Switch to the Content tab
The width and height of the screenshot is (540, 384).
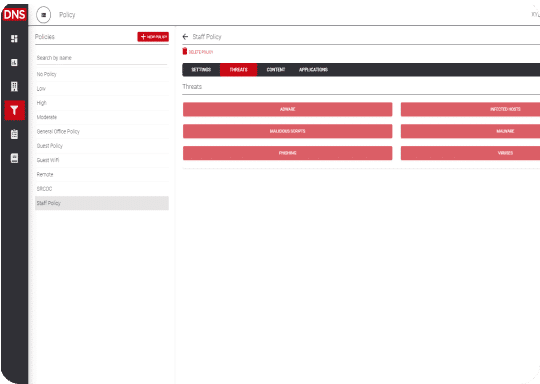tap(276, 70)
